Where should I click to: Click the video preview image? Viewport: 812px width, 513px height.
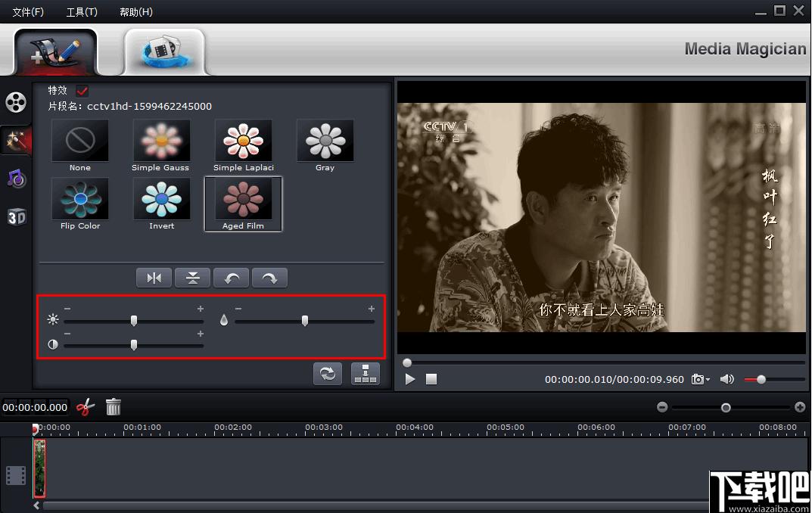click(x=601, y=217)
